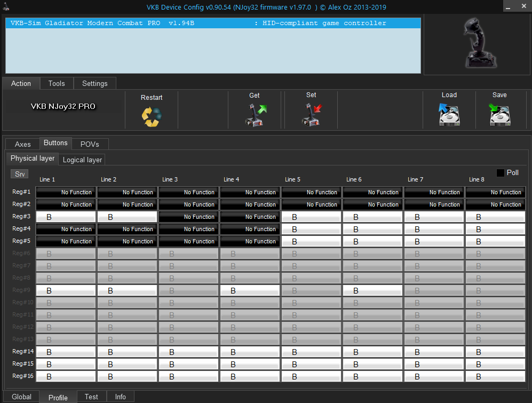Image resolution: width=532 pixels, height=403 pixels.
Task: Click the Load hard drive icon
Action: point(449,114)
